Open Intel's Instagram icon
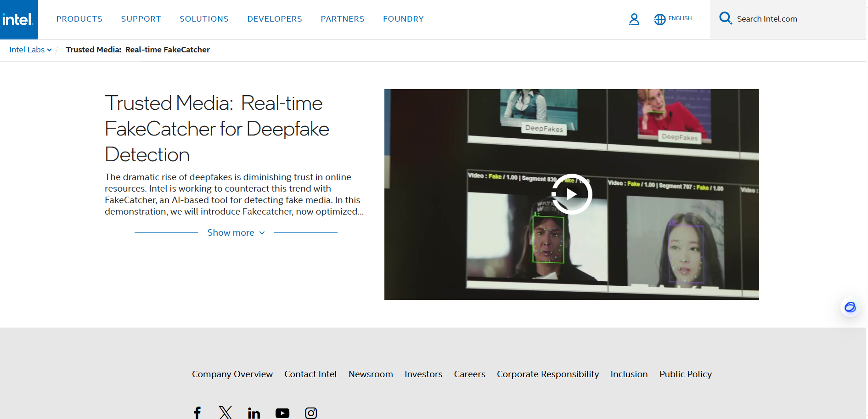The width and height of the screenshot is (868, 419). (311, 413)
